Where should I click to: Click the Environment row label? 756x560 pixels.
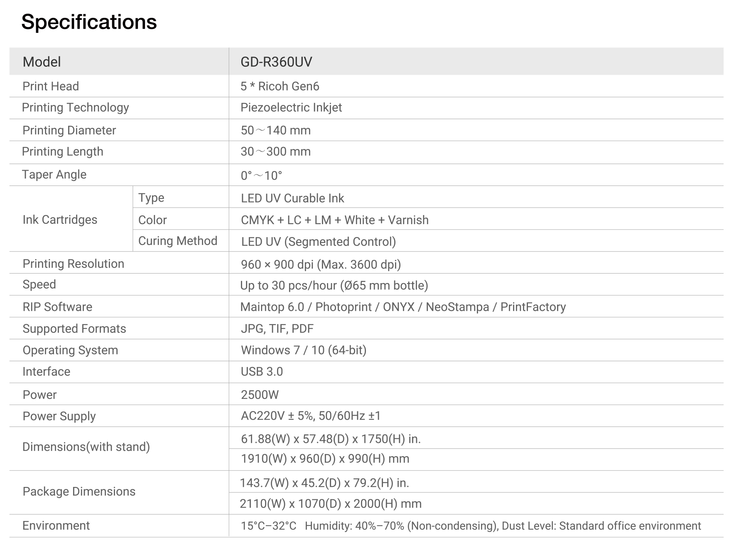[x=56, y=526]
